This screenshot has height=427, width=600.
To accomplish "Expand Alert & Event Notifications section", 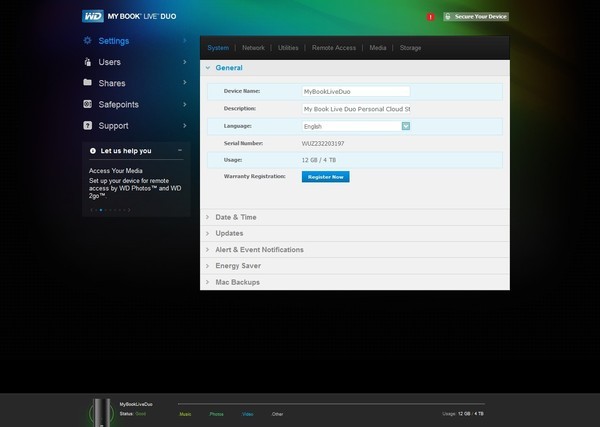I will [x=259, y=249].
